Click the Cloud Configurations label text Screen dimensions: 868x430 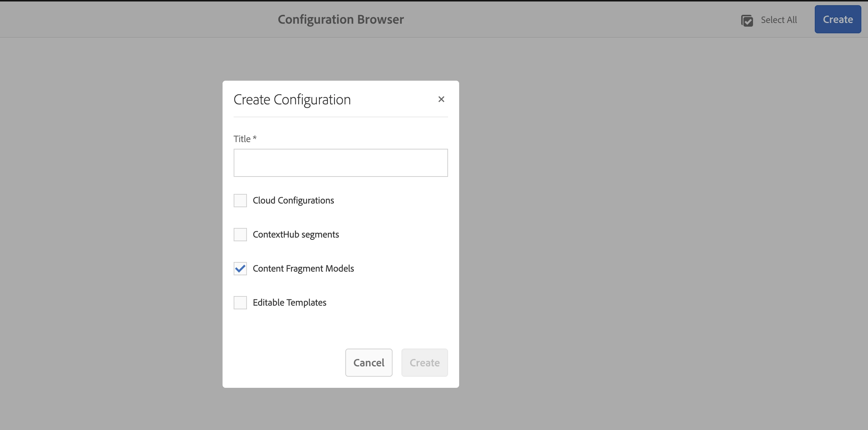coord(293,201)
